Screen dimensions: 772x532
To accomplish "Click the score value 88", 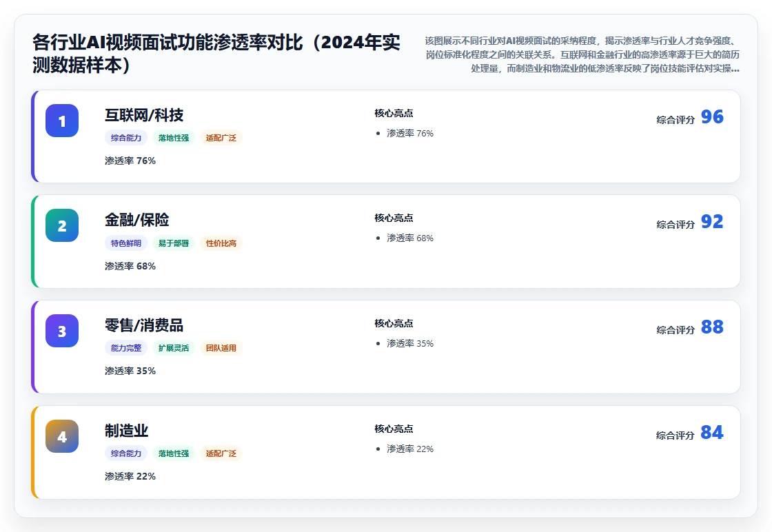I will coord(712,327).
